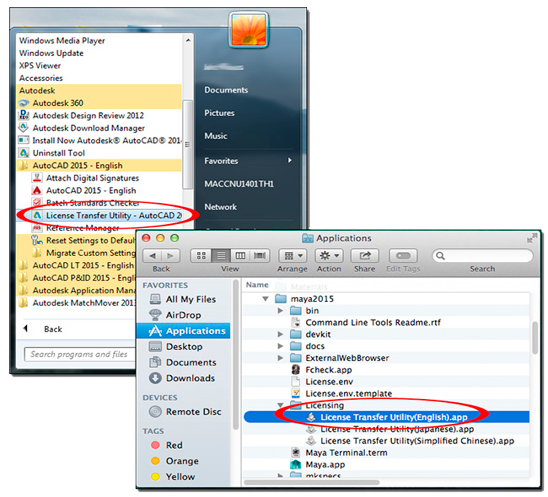Open Accessories folder in Start menu
This screenshot has width=548, height=497.
click(41, 78)
